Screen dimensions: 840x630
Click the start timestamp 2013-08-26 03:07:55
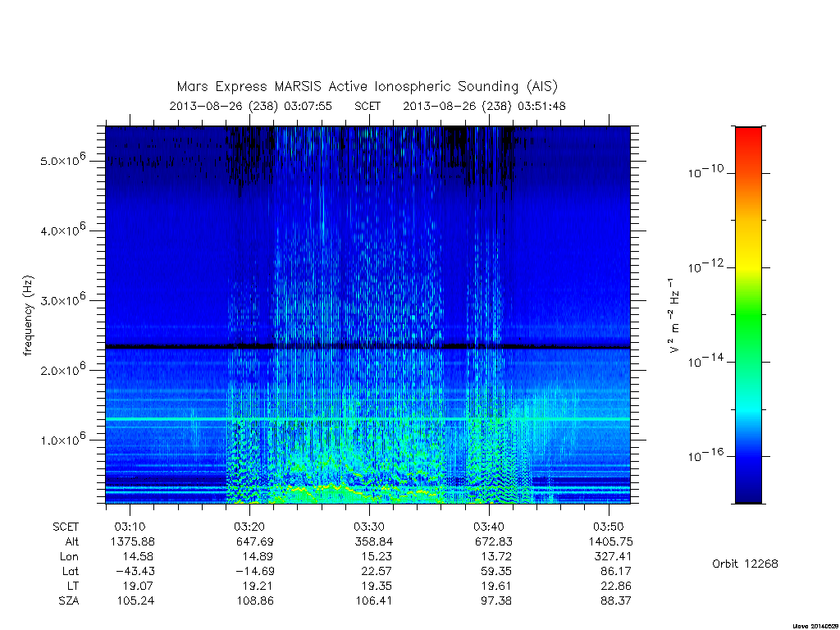click(x=251, y=106)
